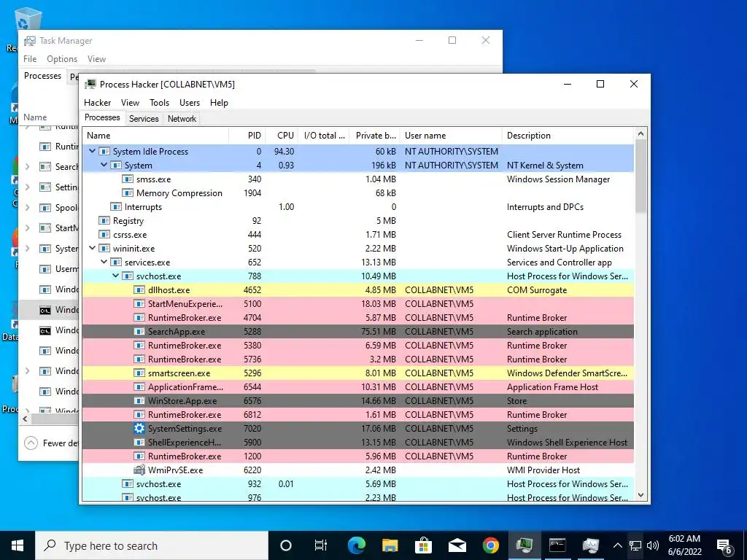The height and width of the screenshot is (560, 747).
Task: Click the csrss.exe process icon
Action: click(x=104, y=235)
